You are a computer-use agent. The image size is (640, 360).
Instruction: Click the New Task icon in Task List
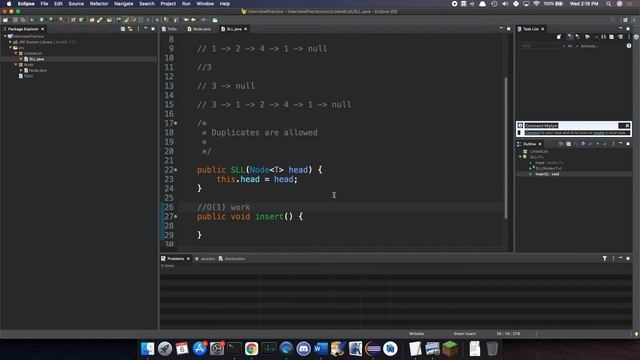(559, 37)
